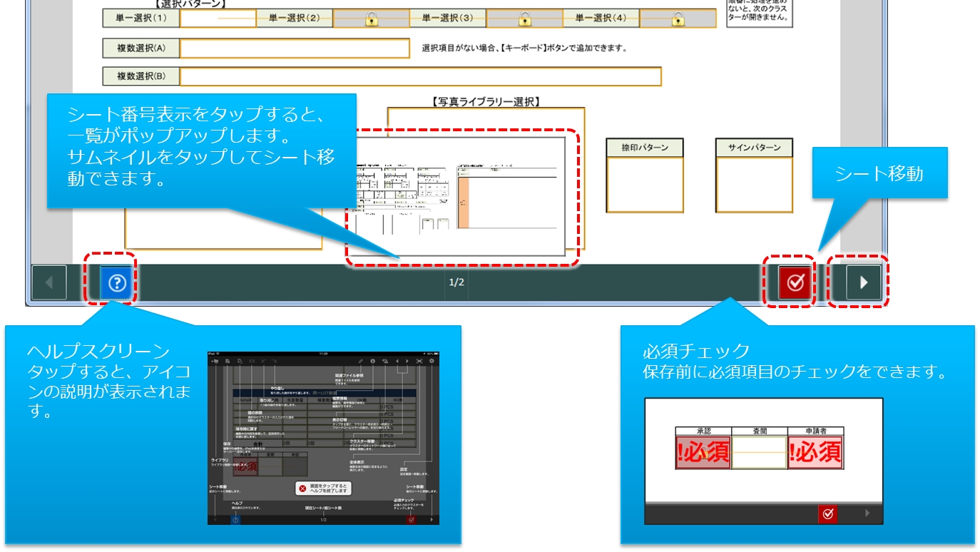This screenshot has height=552, width=980.
Task: Tap the 捺印パターン stamp box
Action: (x=645, y=184)
